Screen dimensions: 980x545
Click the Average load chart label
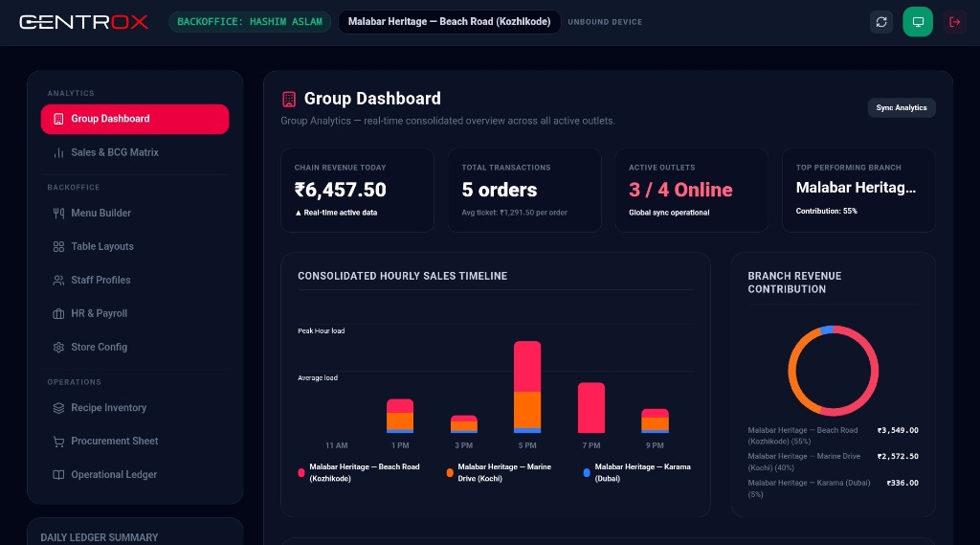[318, 378]
